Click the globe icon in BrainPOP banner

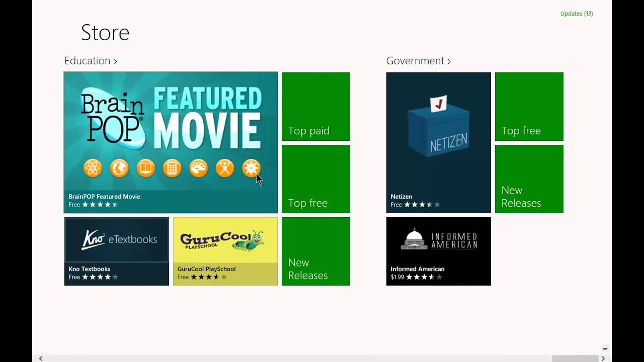coord(119,168)
